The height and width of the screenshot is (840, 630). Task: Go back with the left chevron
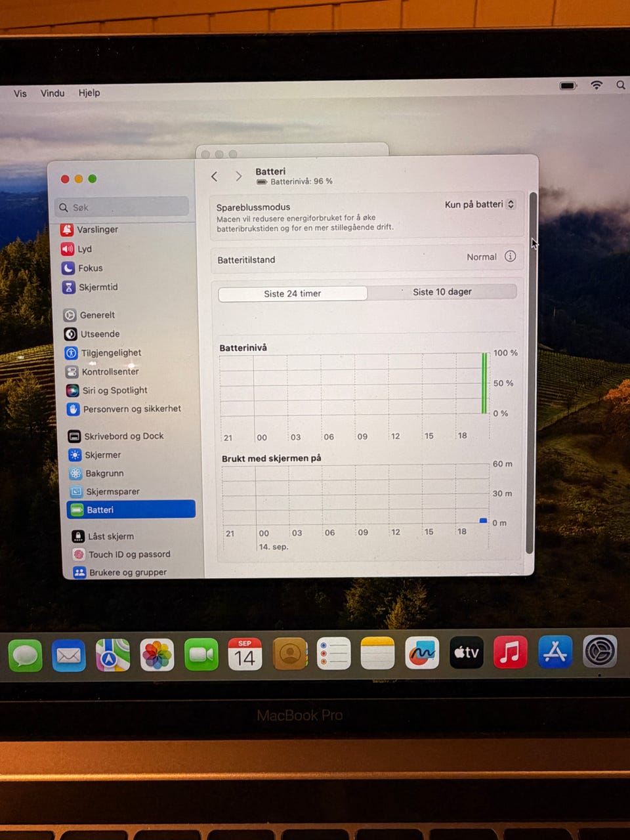coord(215,176)
